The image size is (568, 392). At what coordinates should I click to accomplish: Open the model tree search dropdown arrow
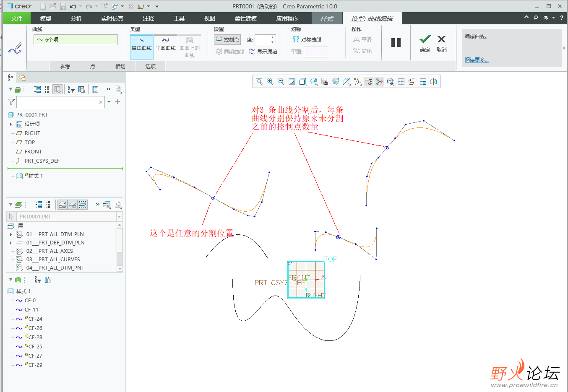(109, 102)
